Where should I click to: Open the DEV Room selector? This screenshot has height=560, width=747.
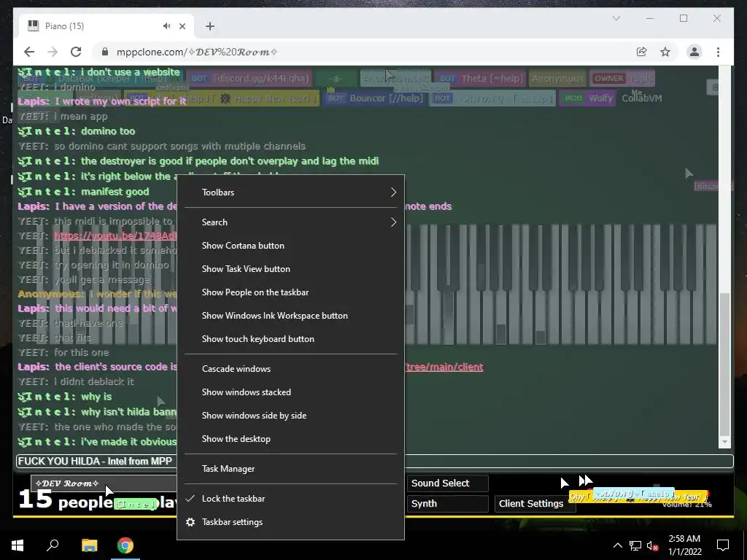click(x=104, y=483)
